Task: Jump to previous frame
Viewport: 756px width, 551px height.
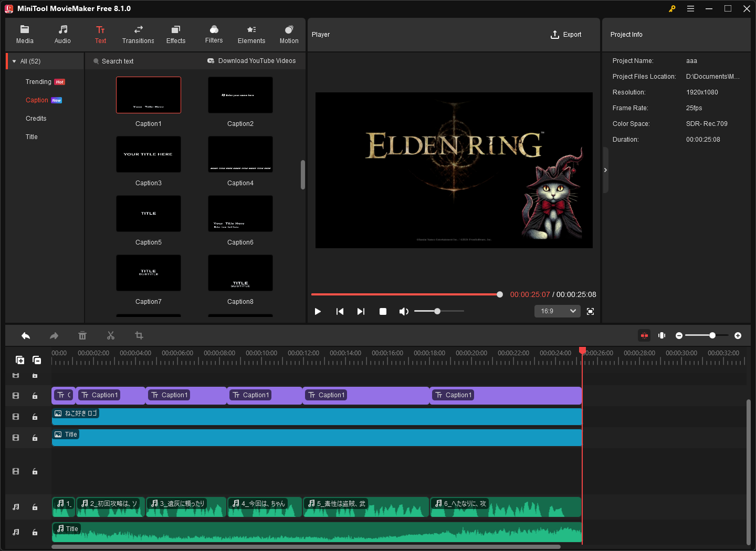Action: tap(340, 311)
